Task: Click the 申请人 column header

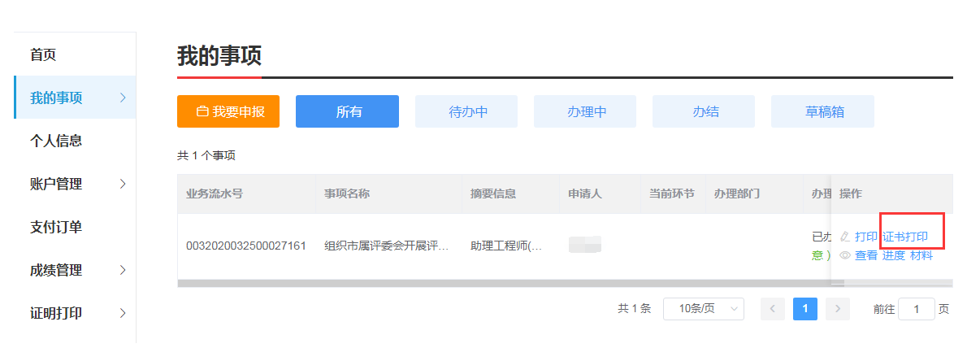Action: point(585,194)
